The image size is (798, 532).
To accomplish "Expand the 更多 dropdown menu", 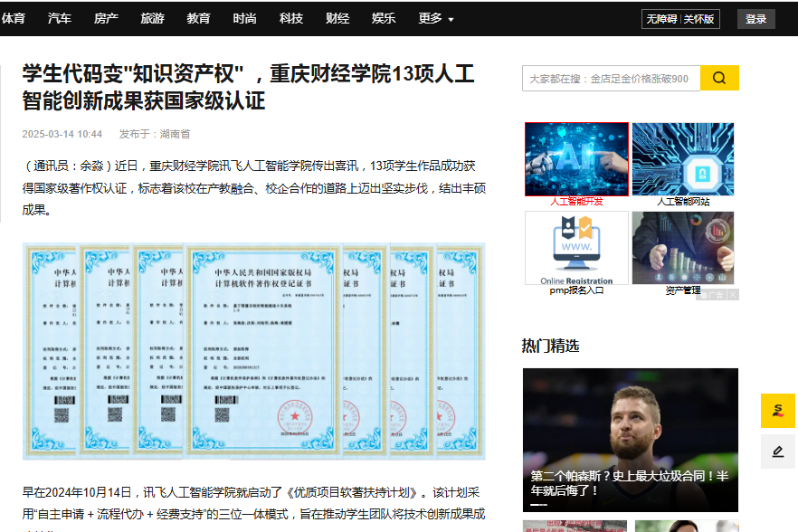I will (436, 18).
